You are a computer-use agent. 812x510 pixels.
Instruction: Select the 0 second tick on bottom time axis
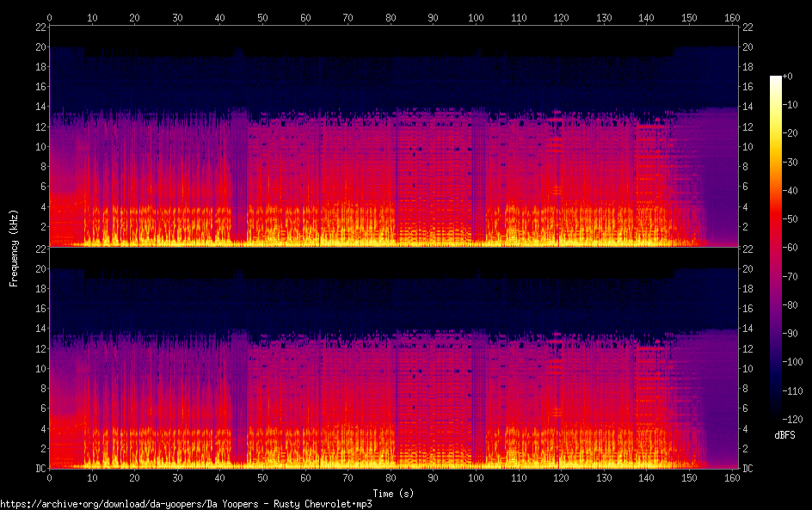coord(50,477)
